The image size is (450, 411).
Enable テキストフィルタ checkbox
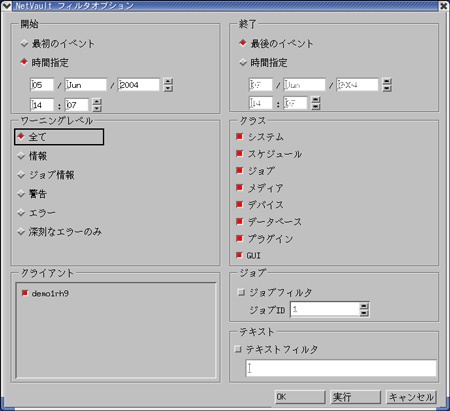click(238, 349)
